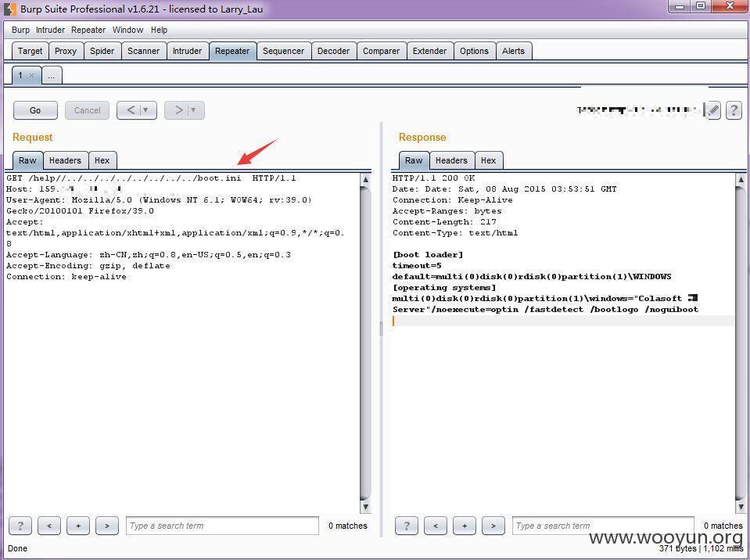Click the Accept-Encoding: gzip, deflate line
The width and height of the screenshot is (750, 560).
click(88, 265)
